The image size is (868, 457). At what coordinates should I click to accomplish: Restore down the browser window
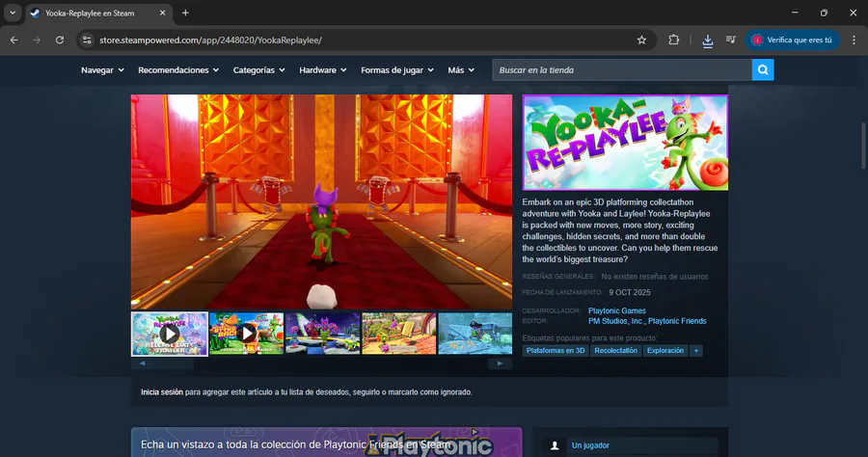tap(824, 13)
